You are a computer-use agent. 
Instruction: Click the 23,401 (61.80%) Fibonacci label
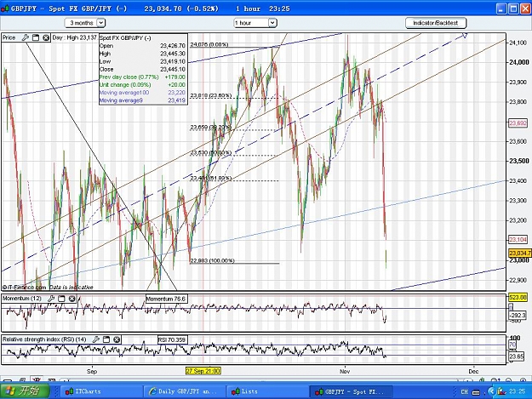211,178
